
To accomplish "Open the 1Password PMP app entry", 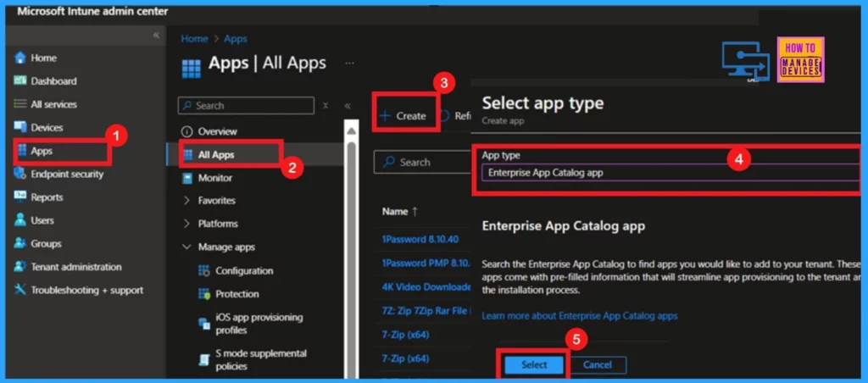I will pos(426,263).
